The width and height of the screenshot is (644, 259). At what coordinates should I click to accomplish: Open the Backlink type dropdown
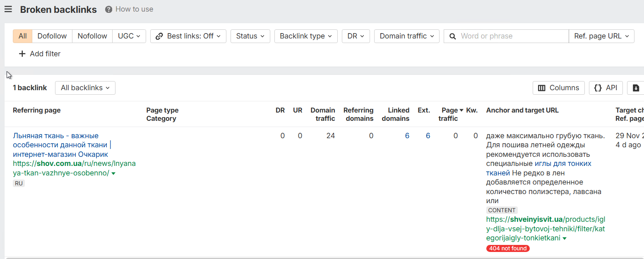point(306,36)
